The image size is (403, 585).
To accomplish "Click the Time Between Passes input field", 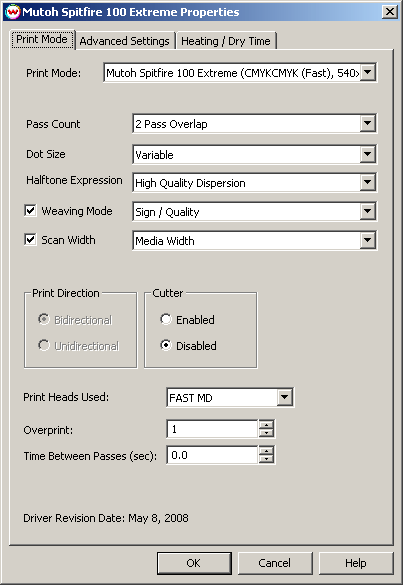I will (212, 455).
